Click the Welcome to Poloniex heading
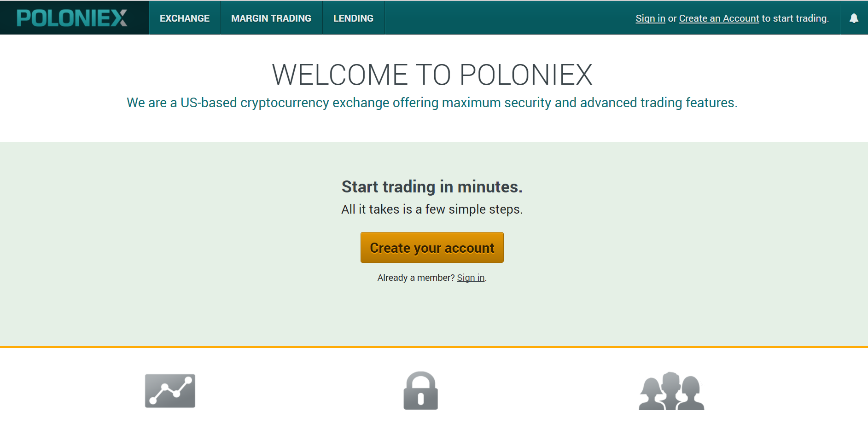 [432, 75]
